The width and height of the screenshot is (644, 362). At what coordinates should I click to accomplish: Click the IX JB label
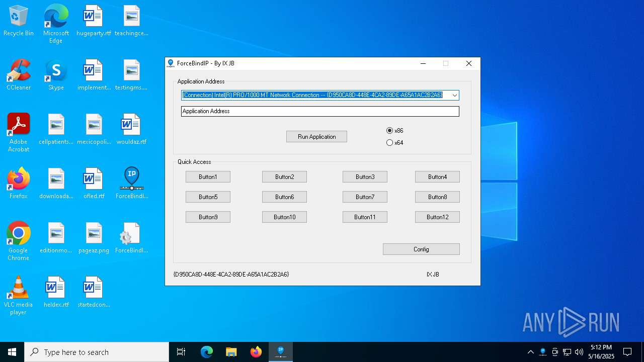tap(433, 275)
